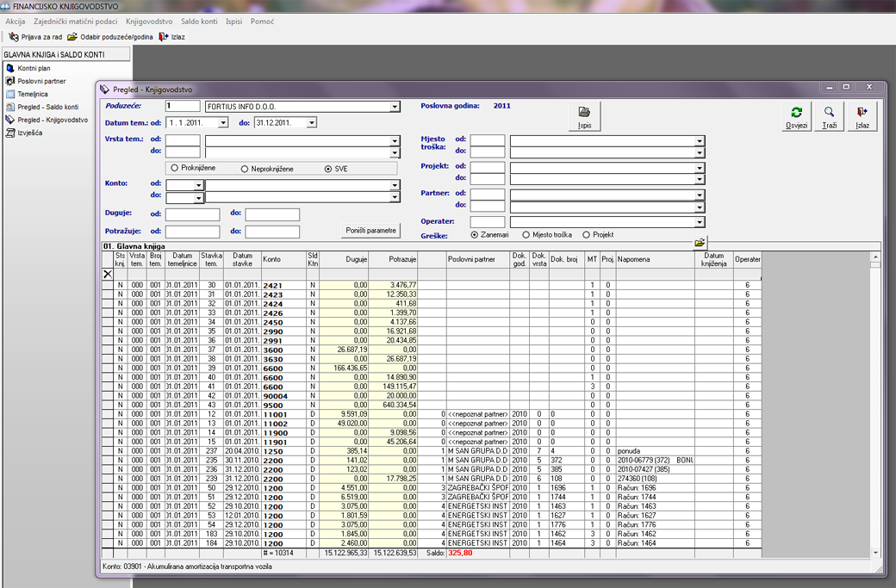Click the Napomena column header
This screenshot has width=896, height=588.
tap(655, 259)
